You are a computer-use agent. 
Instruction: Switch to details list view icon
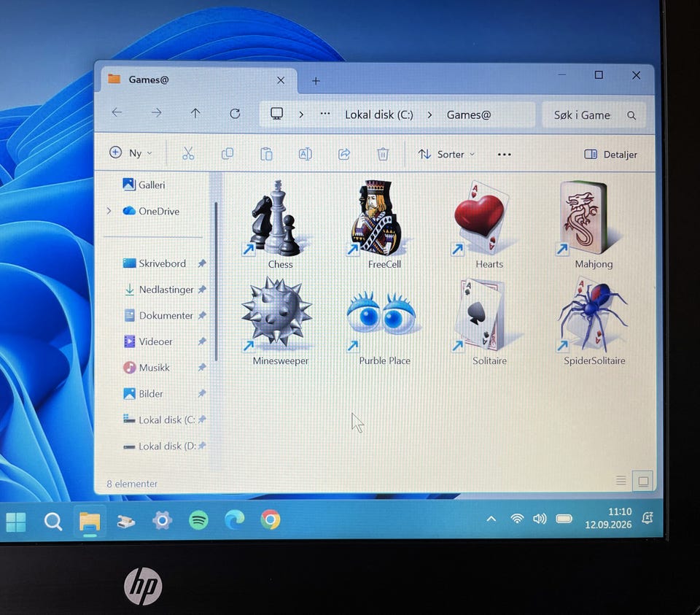coord(621,481)
